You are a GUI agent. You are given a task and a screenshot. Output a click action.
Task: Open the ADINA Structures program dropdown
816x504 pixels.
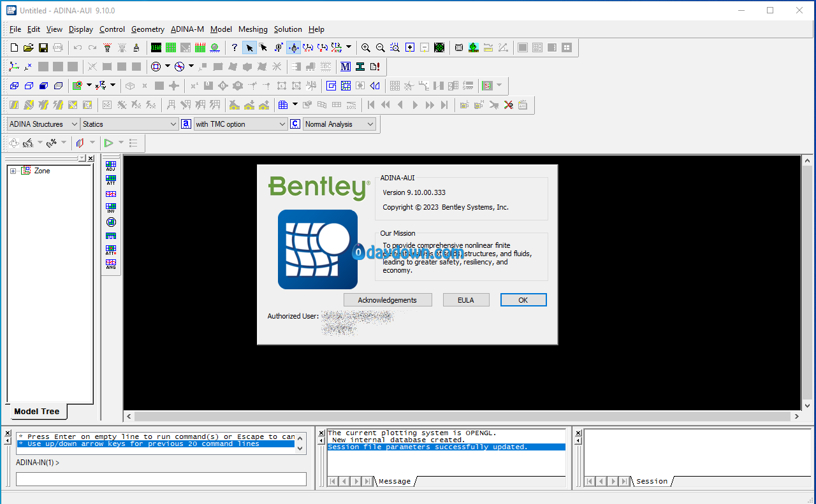tap(43, 124)
